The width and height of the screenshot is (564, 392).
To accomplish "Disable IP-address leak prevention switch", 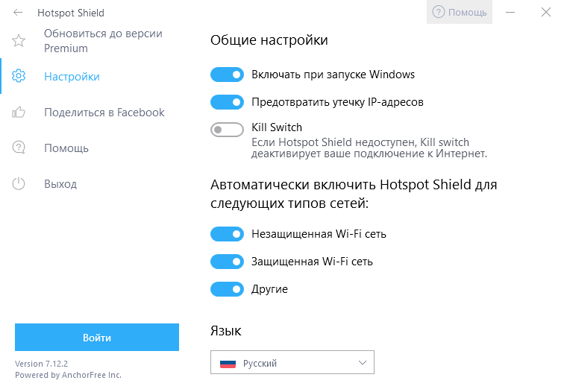I will coord(228,102).
